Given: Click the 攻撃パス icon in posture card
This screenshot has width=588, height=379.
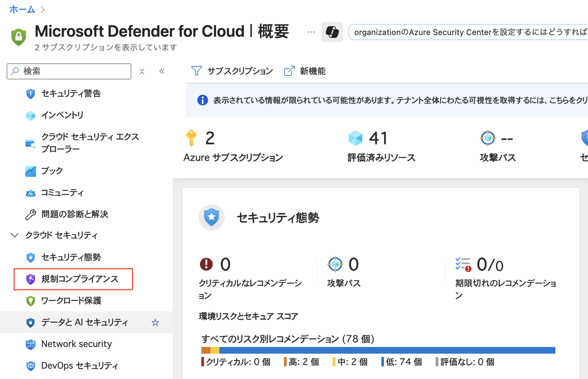Looking at the screenshot, I should pyautogui.click(x=335, y=264).
